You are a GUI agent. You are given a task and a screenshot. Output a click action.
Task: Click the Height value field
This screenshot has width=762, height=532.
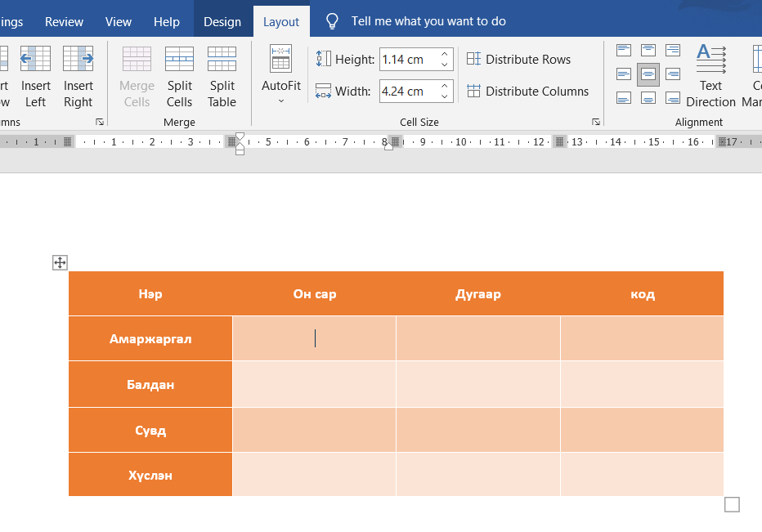(408, 60)
